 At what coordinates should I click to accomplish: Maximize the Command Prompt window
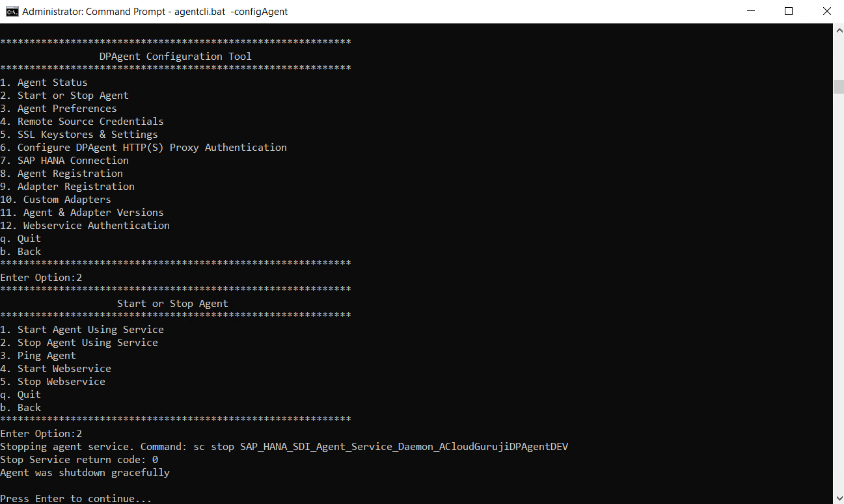coord(789,11)
